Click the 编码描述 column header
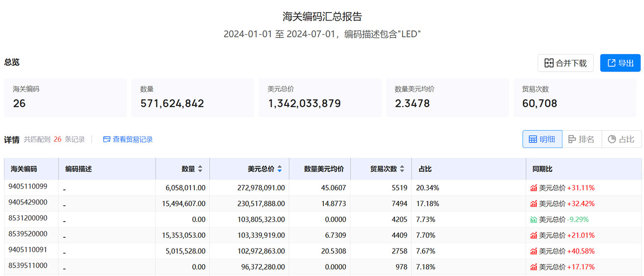The width and height of the screenshot is (644, 276). [107, 169]
